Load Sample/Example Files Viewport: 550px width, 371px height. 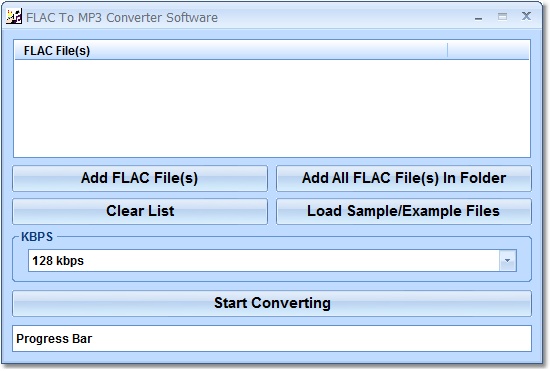point(404,211)
